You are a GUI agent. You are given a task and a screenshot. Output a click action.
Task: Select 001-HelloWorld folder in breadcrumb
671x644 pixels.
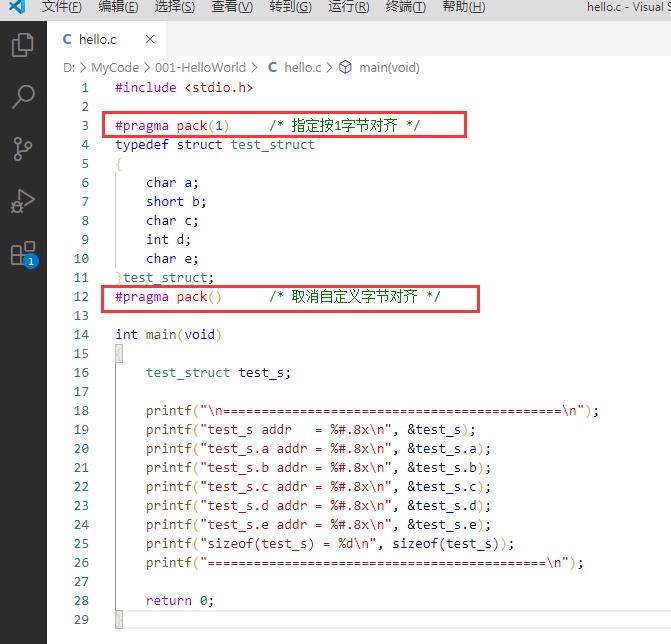point(200,68)
